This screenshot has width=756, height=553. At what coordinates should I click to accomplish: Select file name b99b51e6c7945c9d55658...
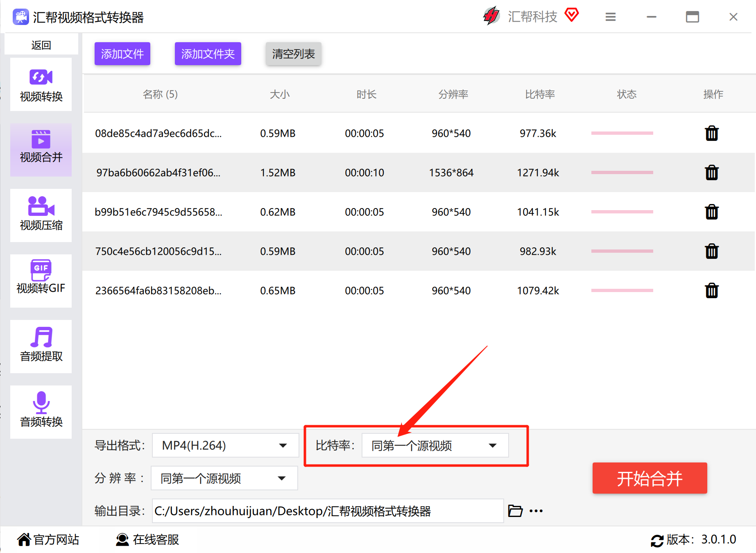click(158, 212)
